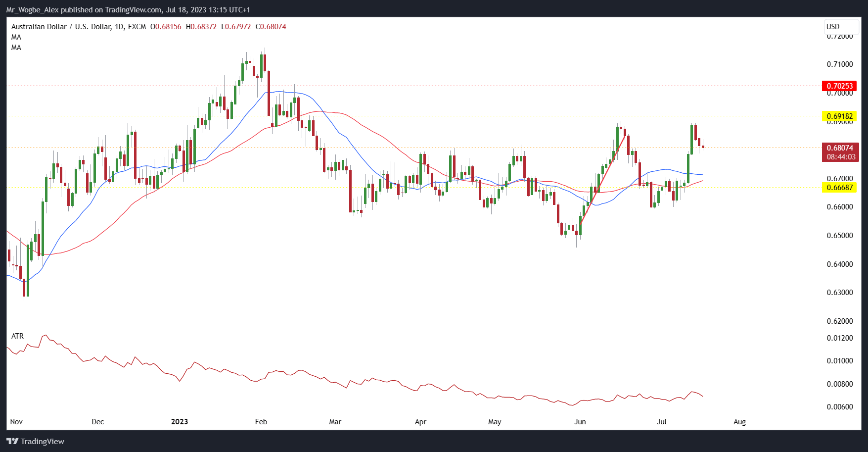Click the red 0.70253 price label
The image size is (868, 452).
pos(839,86)
